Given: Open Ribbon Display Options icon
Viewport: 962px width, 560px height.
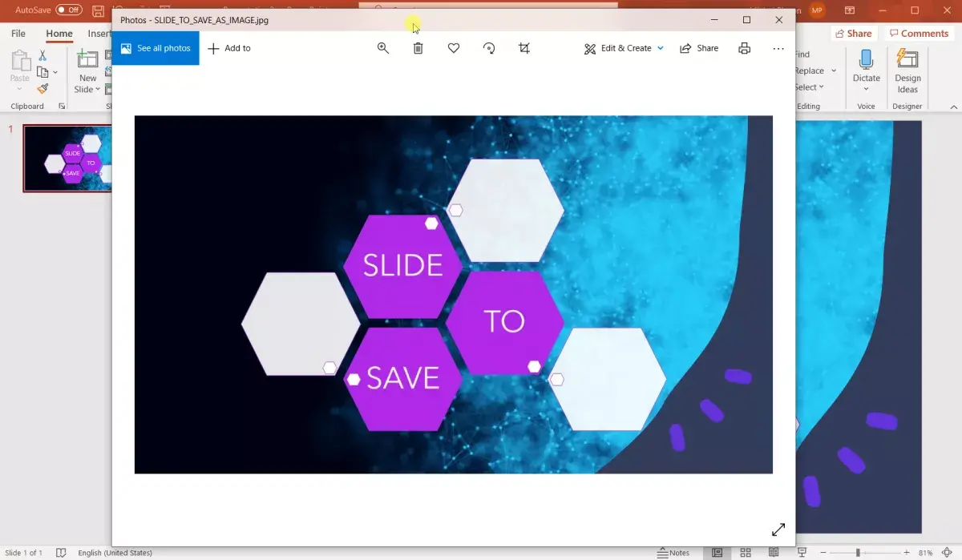Looking at the screenshot, I should pyautogui.click(x=851, y=10).
